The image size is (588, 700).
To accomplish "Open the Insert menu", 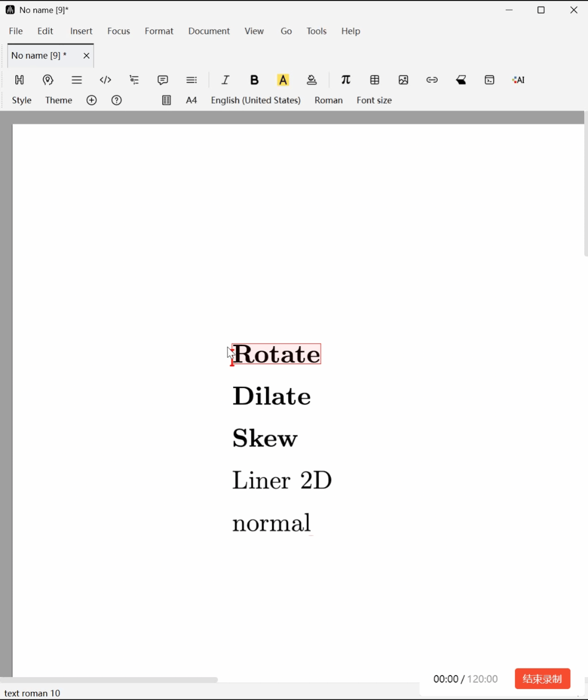I will point(81,31).
